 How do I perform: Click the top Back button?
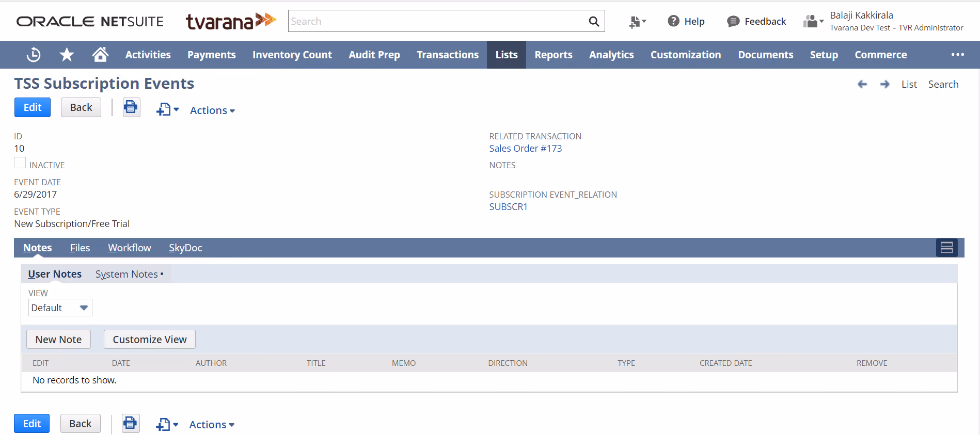[81, 107]
